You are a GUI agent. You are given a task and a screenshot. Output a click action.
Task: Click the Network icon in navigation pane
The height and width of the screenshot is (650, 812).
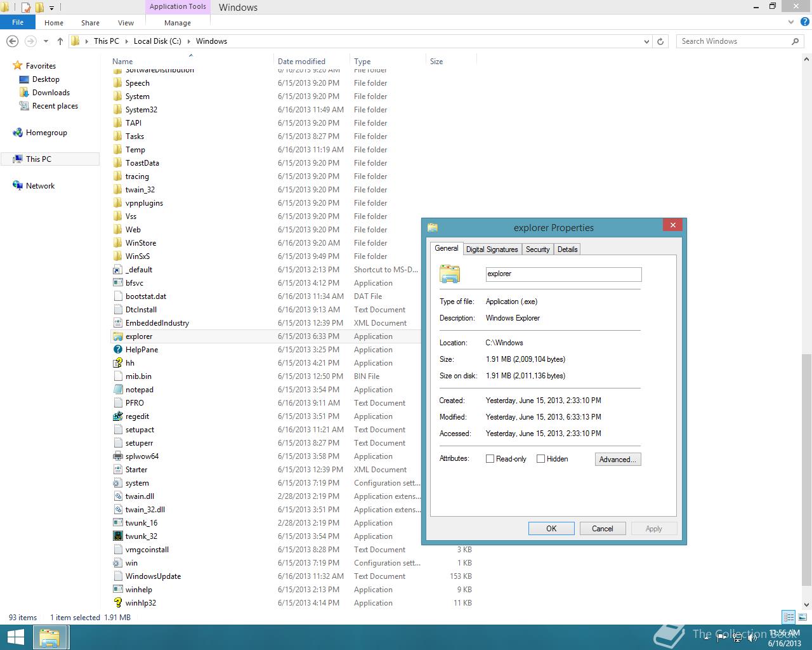click(18, 186)
